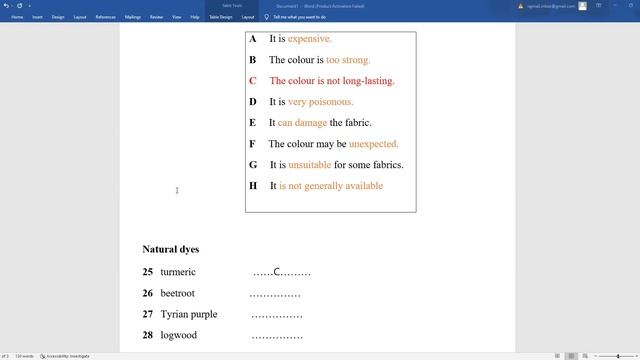Click the word 'turmeric' in question 25
Image resolution: width=640 pixels, height=360 pixels.
click(178, 272)
